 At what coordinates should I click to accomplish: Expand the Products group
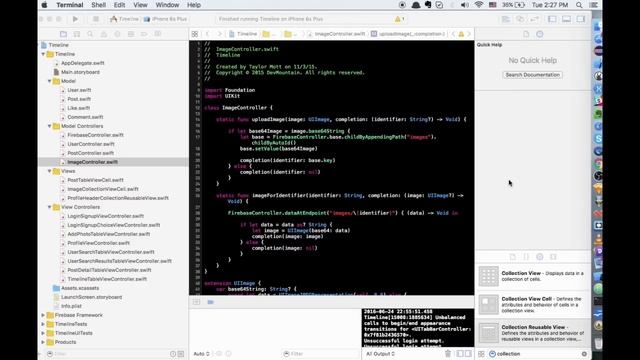[x=43, y=342]
